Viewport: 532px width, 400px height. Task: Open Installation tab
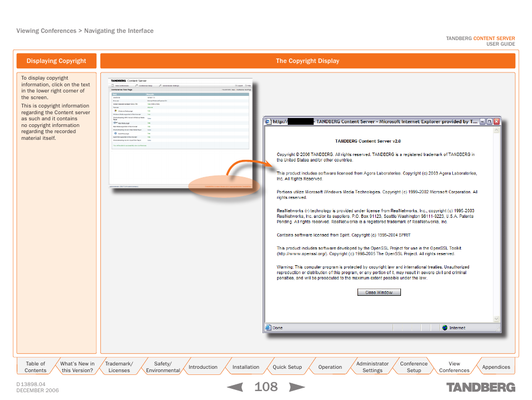point(245,367)
